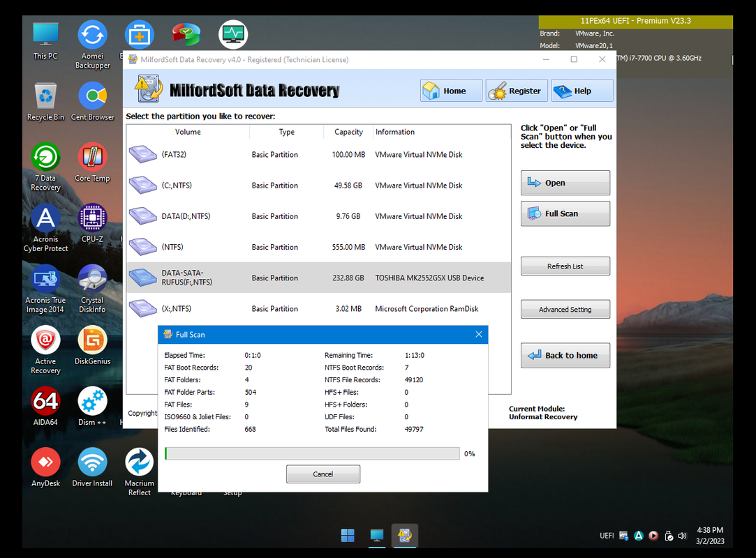Image resolution: width=756 pixels, height=558 pixels.
Task: Start the Full Scan button
Action: coord(565,213)
